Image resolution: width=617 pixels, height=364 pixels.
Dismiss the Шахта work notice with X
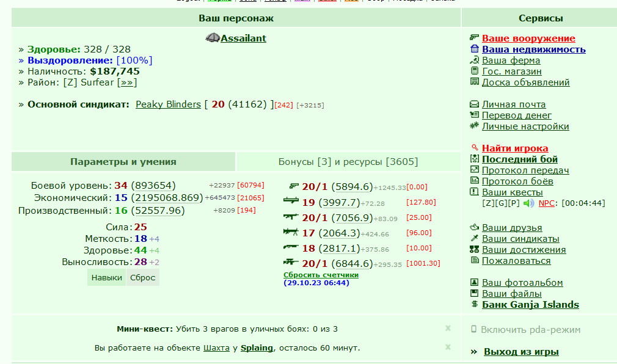click(x=448, y=347)
